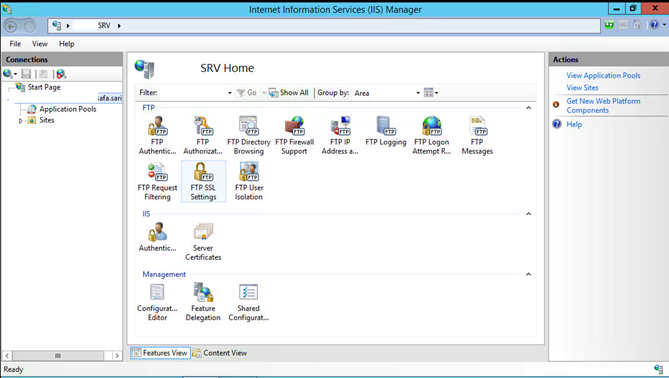Open IIS Authentication feature
669x378 pixels.
(x=157, y=237)
